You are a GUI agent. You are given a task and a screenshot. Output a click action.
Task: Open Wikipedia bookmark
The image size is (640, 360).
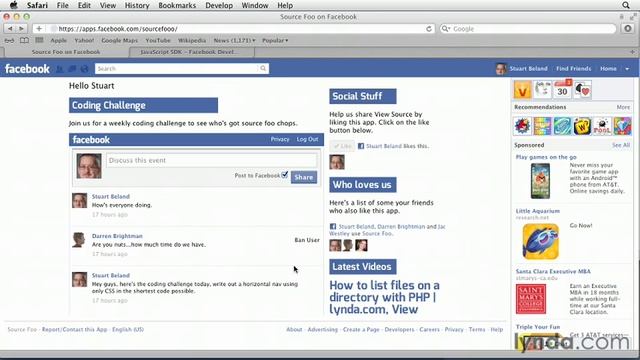click(192, 40)
